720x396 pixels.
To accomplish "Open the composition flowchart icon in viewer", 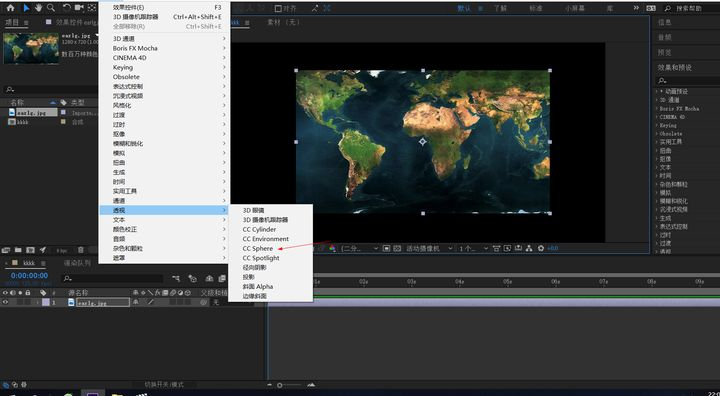I will [529, 249].
